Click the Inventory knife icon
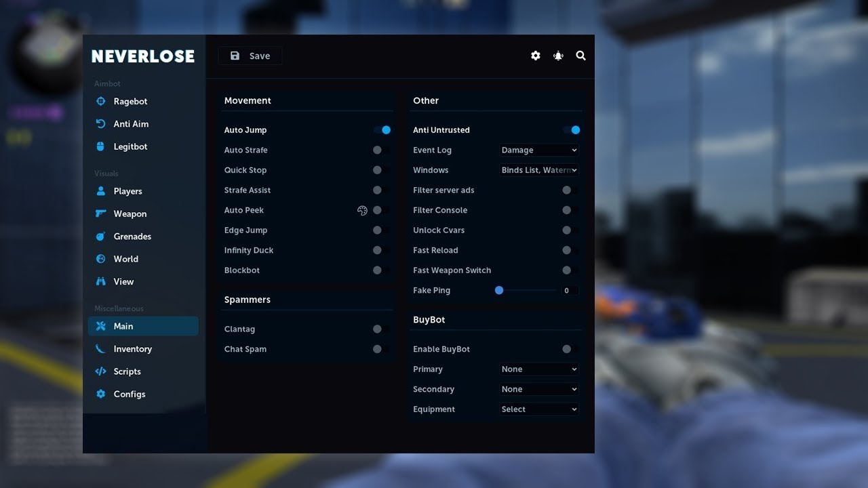Image resolution: width=868 pixels, height=488 pixels. point(101,348)
